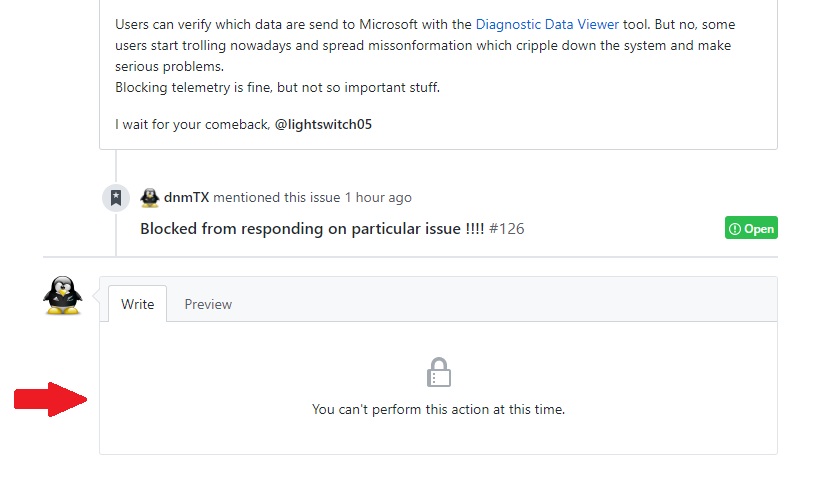Click the '1 hour ago' timestamp
Image resolution: width=821 pixels, height=482 pixels.
pyautogui.click(x=378, y=197)
